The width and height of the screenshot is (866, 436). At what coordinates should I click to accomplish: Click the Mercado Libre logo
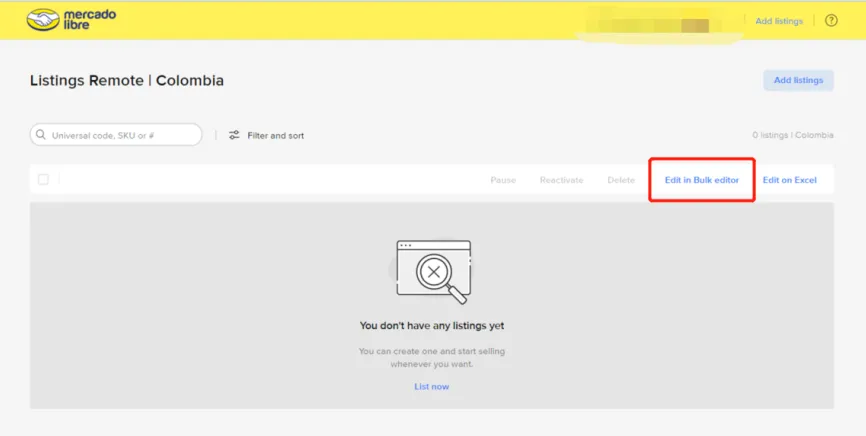(71, 19)
